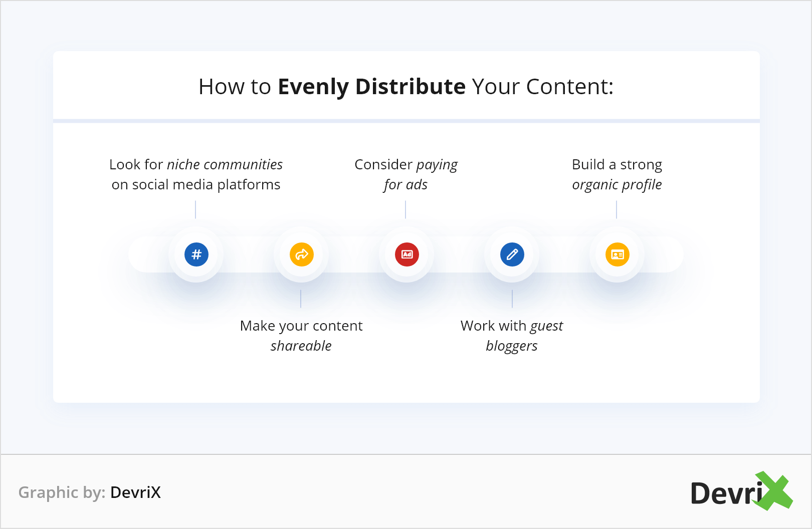Click the connector line below the pencil icon
Screen dimensions: 812x529
(512, 299)
